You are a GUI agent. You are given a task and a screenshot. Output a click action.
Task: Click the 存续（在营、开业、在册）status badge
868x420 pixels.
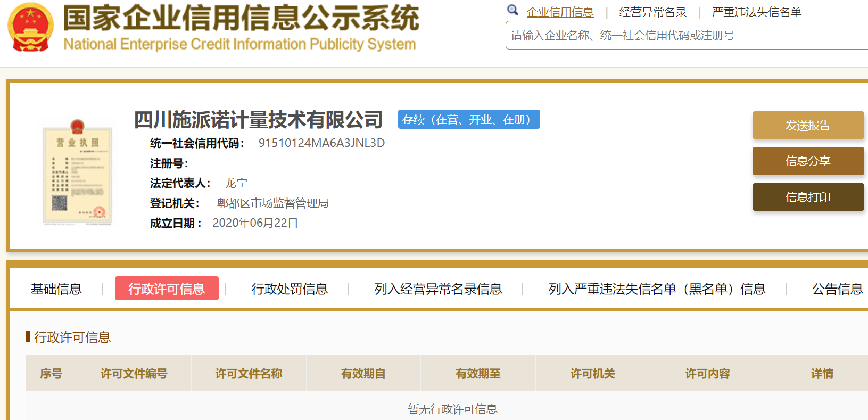(469, 119)
